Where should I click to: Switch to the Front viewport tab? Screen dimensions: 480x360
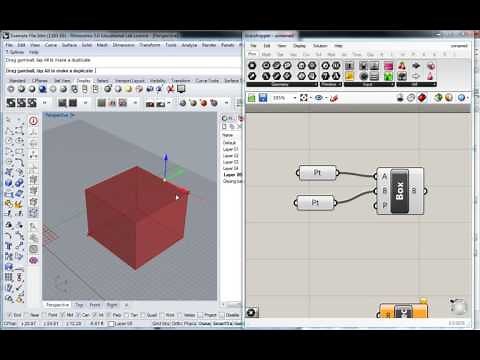point(95,305)
